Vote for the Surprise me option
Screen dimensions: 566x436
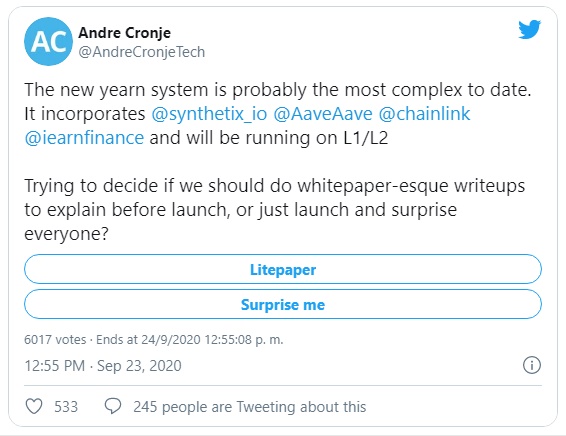(x=283, y=304)
